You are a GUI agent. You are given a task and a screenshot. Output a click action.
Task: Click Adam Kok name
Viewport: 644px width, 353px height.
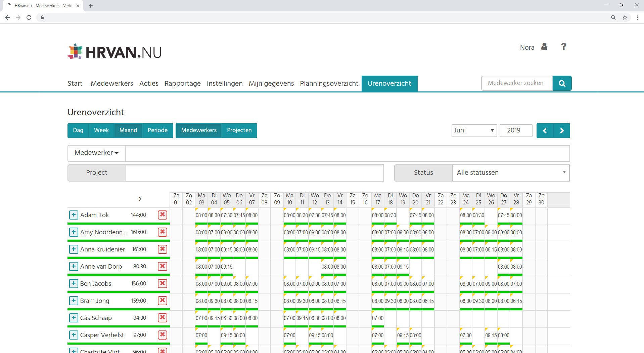tap(94, 215)
